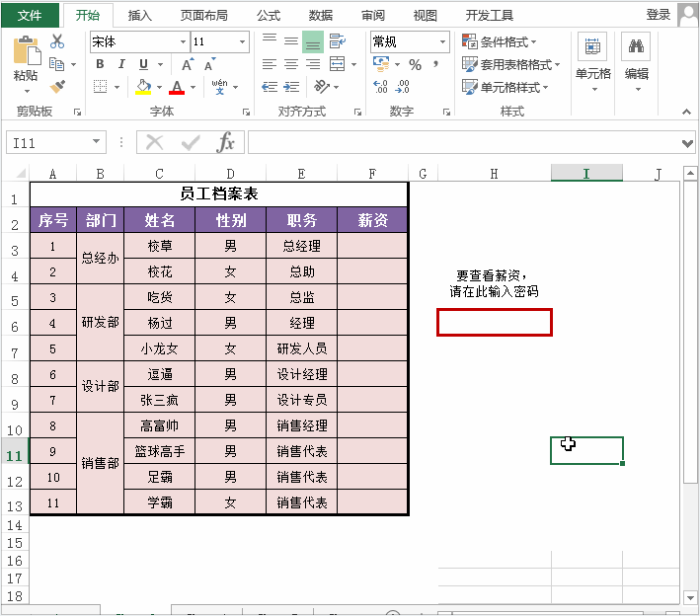Expand the Paste options arrow

27,91
